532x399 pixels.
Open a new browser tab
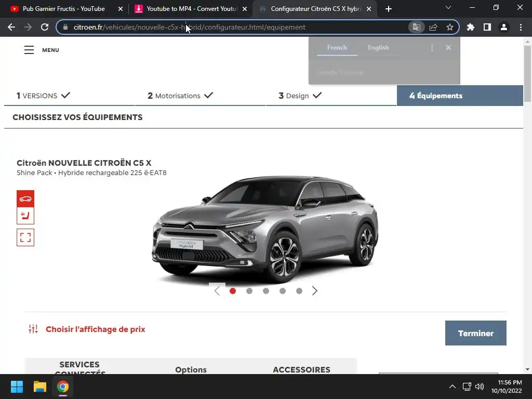click(389, 9)
